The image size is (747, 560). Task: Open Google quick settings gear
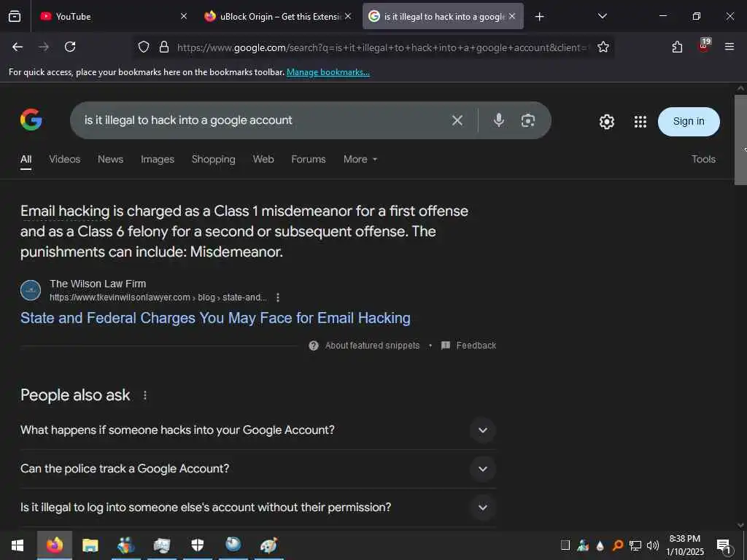pyautogui.click(x=606, y=122)
